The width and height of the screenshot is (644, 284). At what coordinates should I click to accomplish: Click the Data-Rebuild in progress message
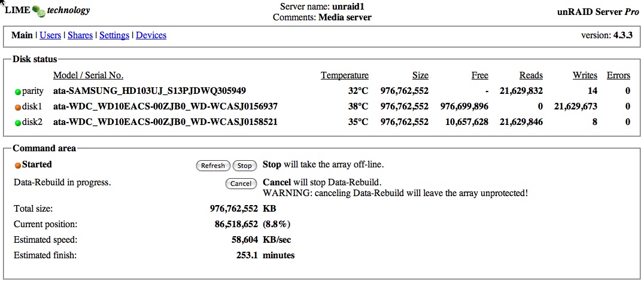tap(62, 182)
